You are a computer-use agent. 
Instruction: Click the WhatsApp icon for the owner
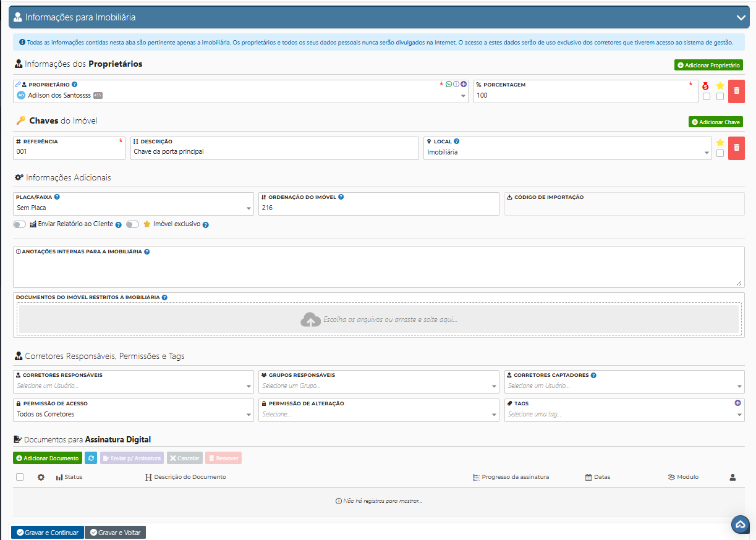pyautogui.click(x=449, y=84)
